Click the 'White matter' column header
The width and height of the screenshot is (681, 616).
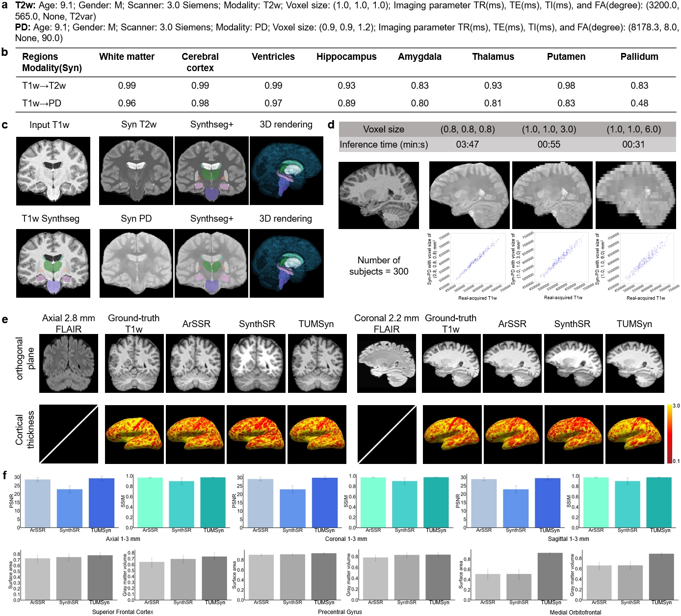click(127, 57)
